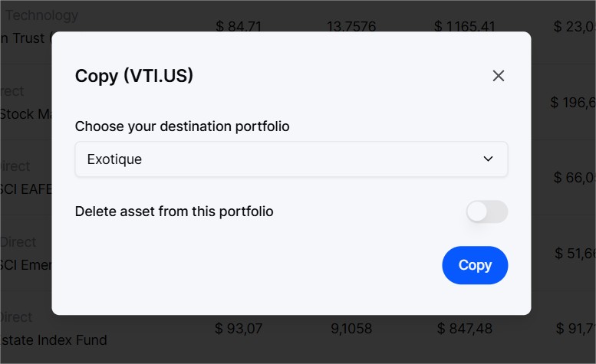
Task: Click the blue Copy button
Action: pos(475,265)
